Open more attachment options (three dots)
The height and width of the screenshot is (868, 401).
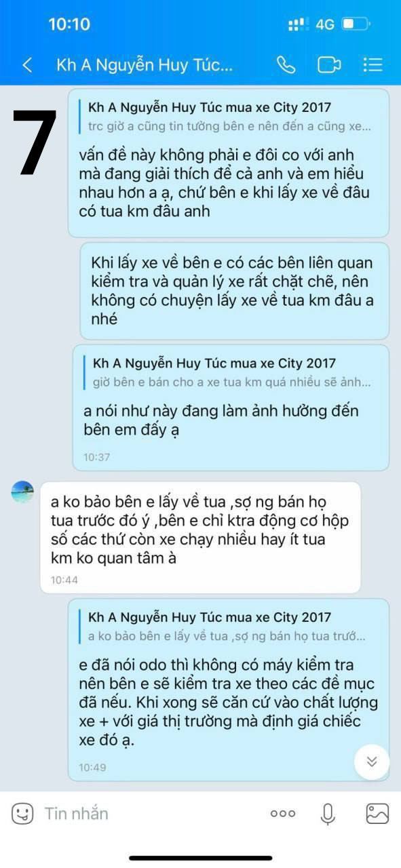282,814
